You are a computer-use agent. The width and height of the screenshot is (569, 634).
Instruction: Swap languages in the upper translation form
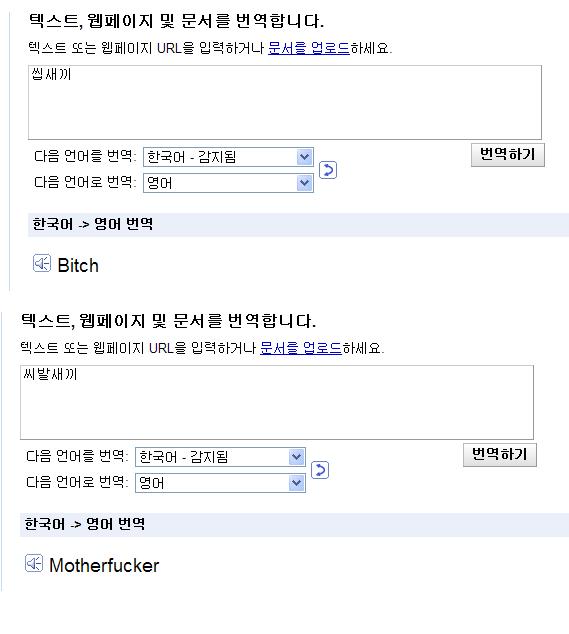(x=328, y=170)
